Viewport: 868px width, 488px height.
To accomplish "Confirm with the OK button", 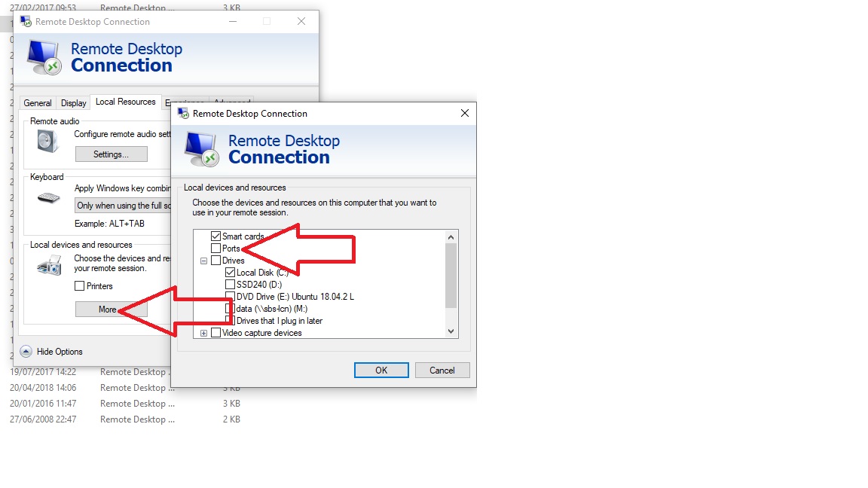I will [x=381, y=371].
